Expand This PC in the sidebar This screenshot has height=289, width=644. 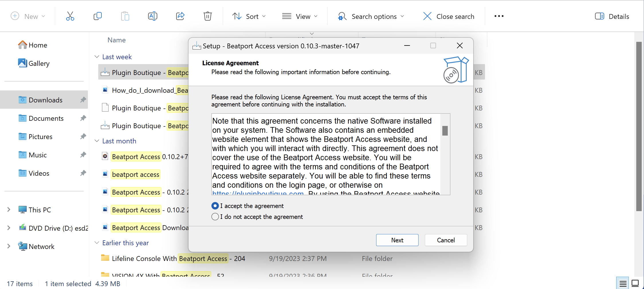click(x=8, y=209)
